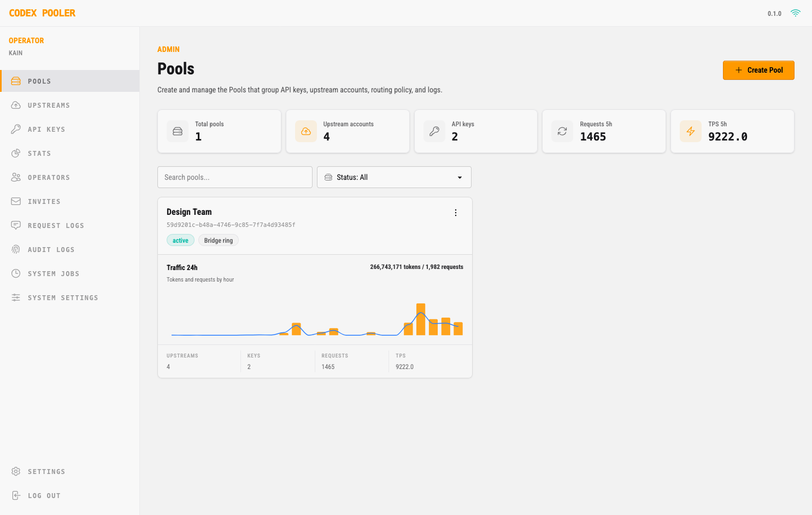This screenshot has height=515, width=812.
Task: Click the Request Logs chat icon
Action: click(16, 225)
